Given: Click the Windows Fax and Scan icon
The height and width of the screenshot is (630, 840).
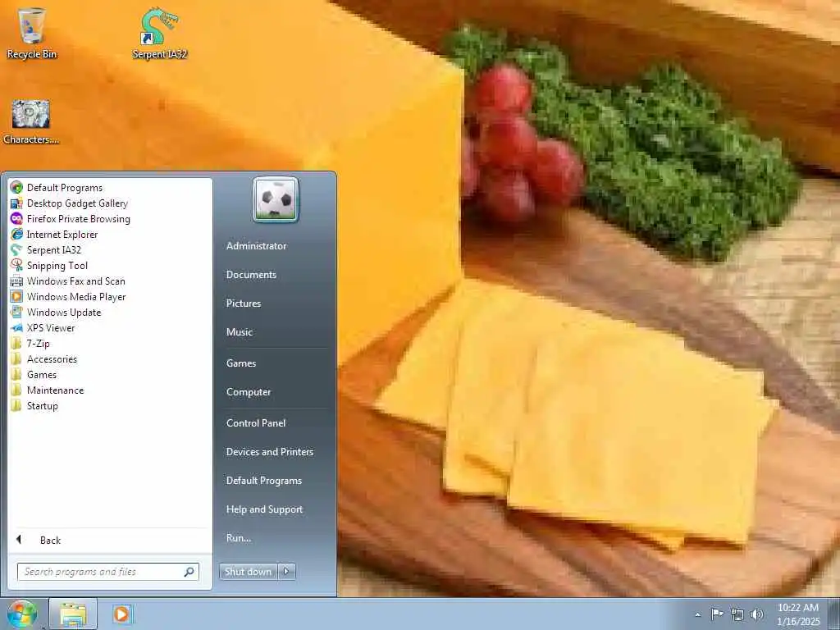Looking at the screenshot, I should point(16,281).
